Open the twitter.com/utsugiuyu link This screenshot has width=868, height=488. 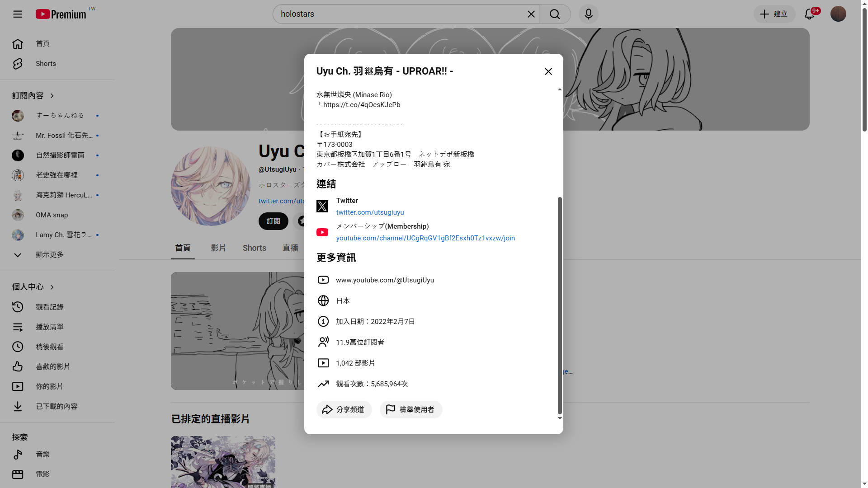[x=370, y=212]
